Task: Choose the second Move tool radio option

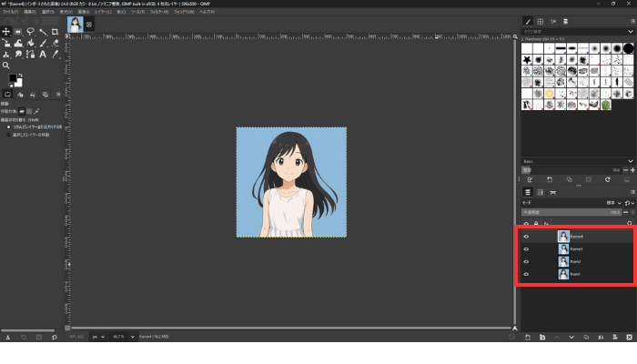Action: tap(8, 135)
